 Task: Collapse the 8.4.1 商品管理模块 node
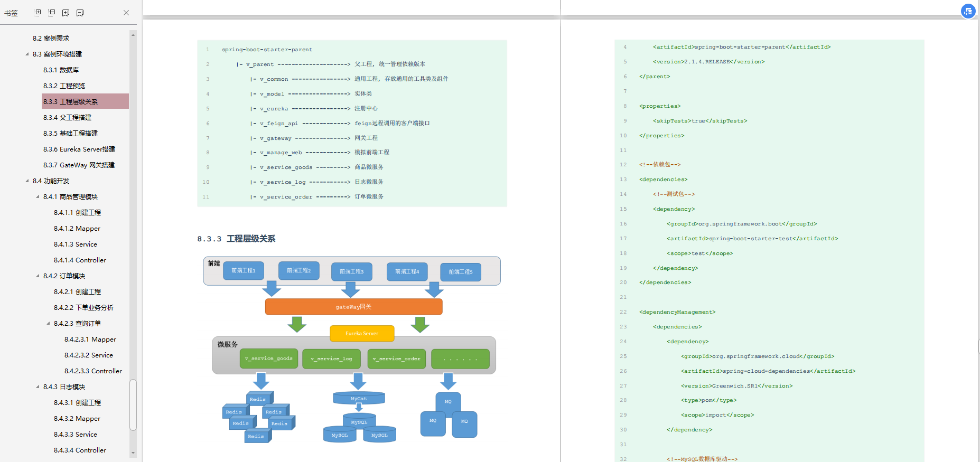click(x=38, y=196)
